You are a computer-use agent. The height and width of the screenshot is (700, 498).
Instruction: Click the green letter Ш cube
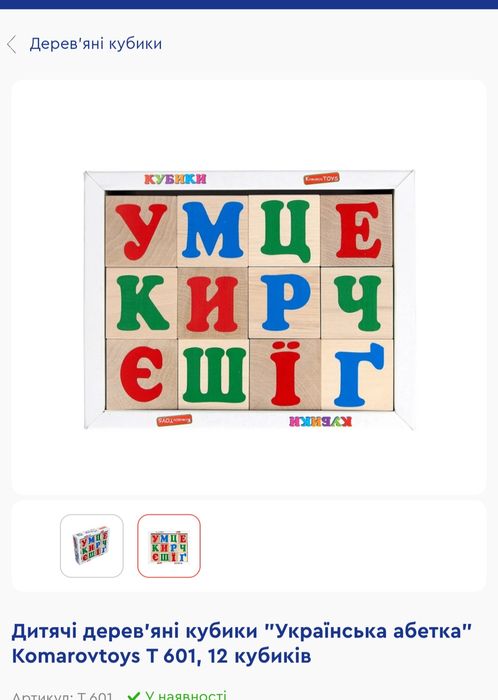click(213, 374)
